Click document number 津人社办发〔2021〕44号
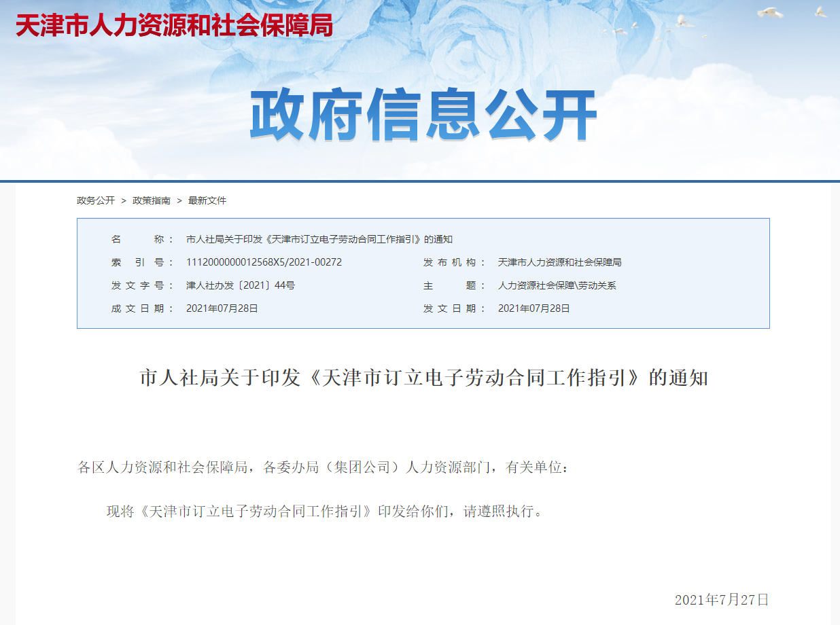This screenshot has width=840, height=625. click(240, 285)
